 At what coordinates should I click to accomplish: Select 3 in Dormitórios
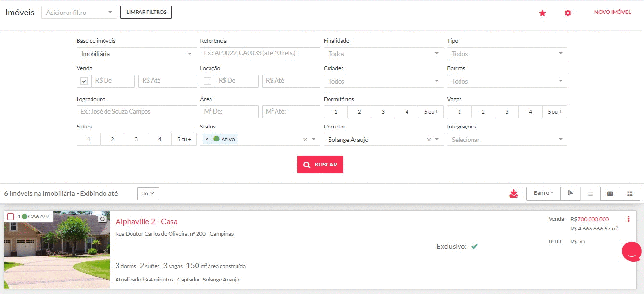point(383,112)
